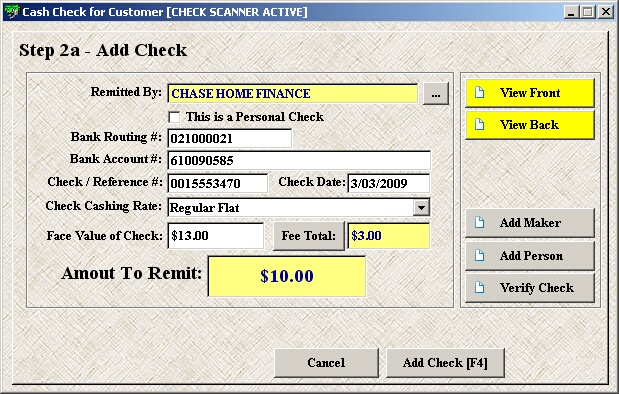Click the 'Check Date:' label
This screenshot has width=619, height=394.
[x=312, y=182]
